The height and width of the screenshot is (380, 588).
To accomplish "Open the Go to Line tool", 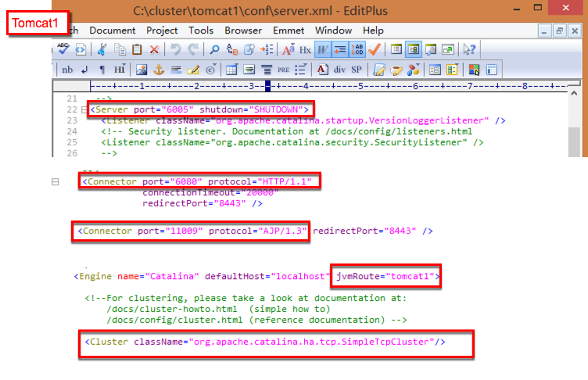I will point(267,49).
